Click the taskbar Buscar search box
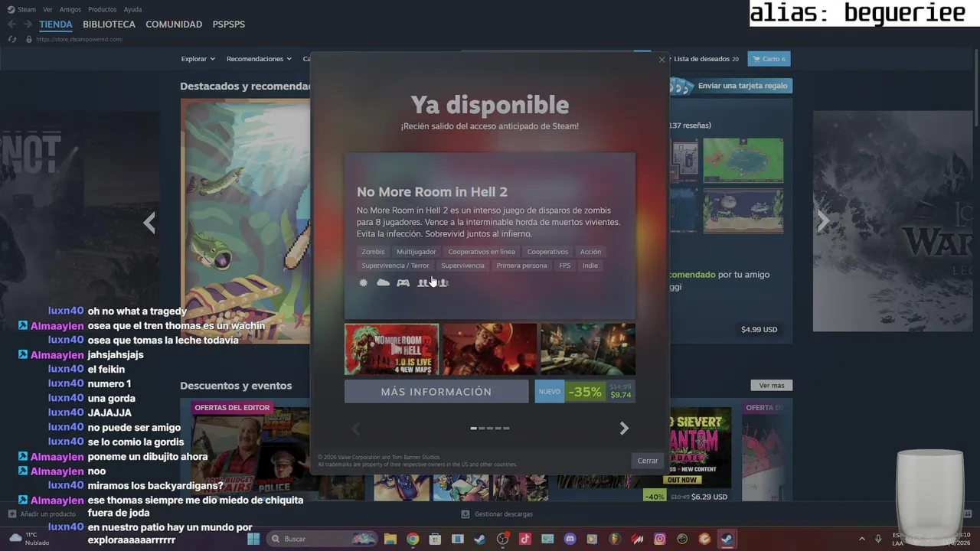This screenshot has height=551, width=980. tap(322, 539)
